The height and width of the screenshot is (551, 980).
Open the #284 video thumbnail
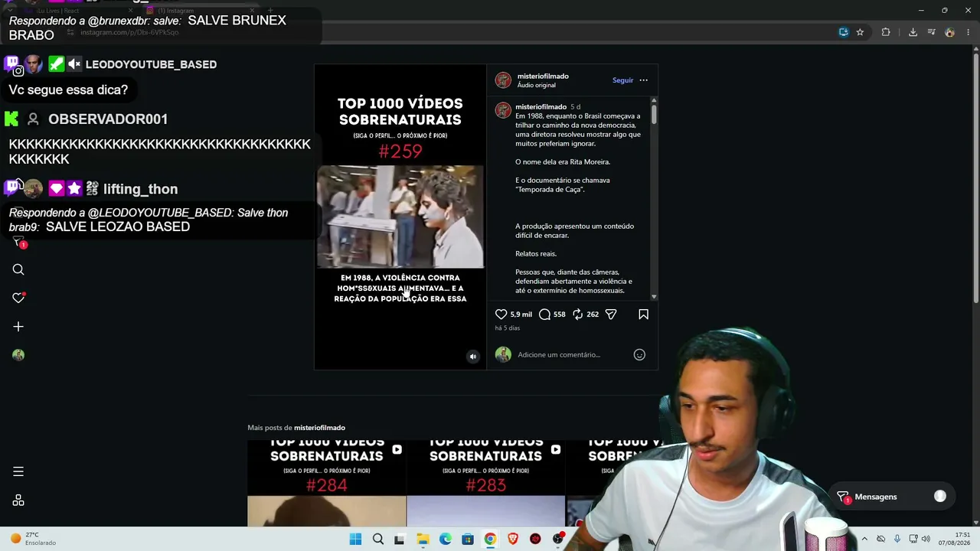[x=327, y=483]
